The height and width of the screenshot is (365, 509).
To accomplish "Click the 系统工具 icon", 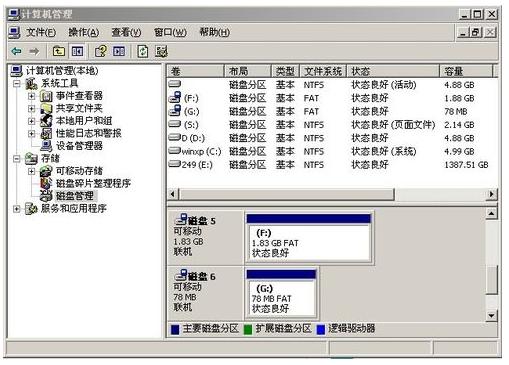I will click(31, 84).
